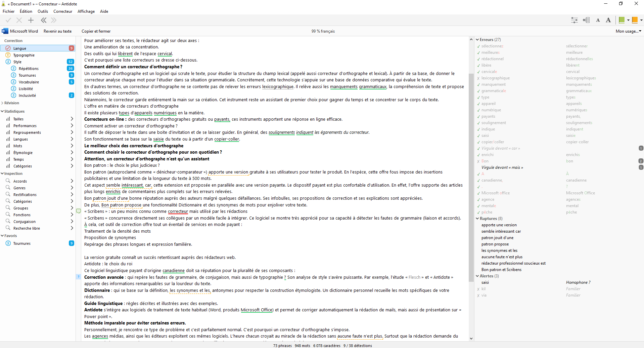Click the Tailles bar chart icon
644x348 pixels.
tap(8, 119)
